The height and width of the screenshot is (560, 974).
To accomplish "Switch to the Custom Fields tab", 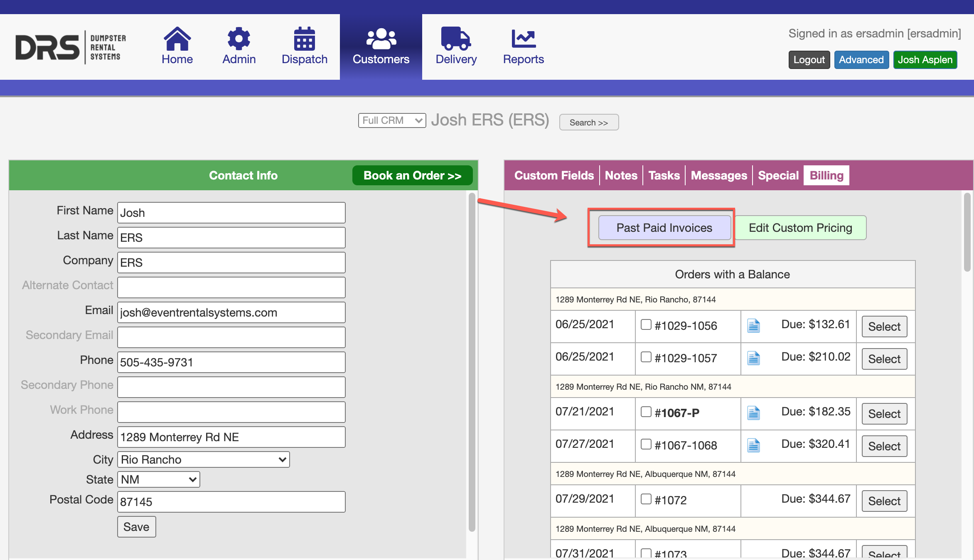I will tap(554, 175).
